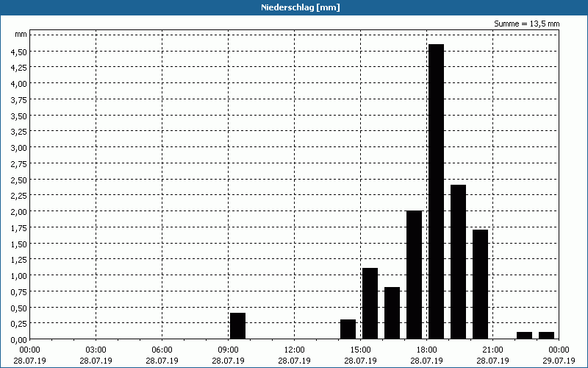Select the 1,00 y-axis label
Viewport: 588px width, 368px height.
point(19,277)
